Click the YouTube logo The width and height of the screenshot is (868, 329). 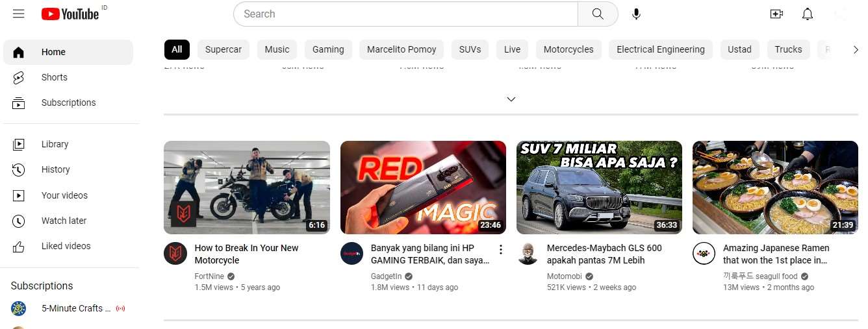point(70,14)
